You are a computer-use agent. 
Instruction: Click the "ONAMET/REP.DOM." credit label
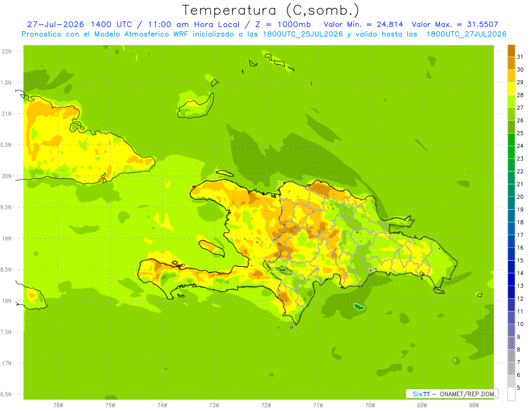click(x=468, y=394)
